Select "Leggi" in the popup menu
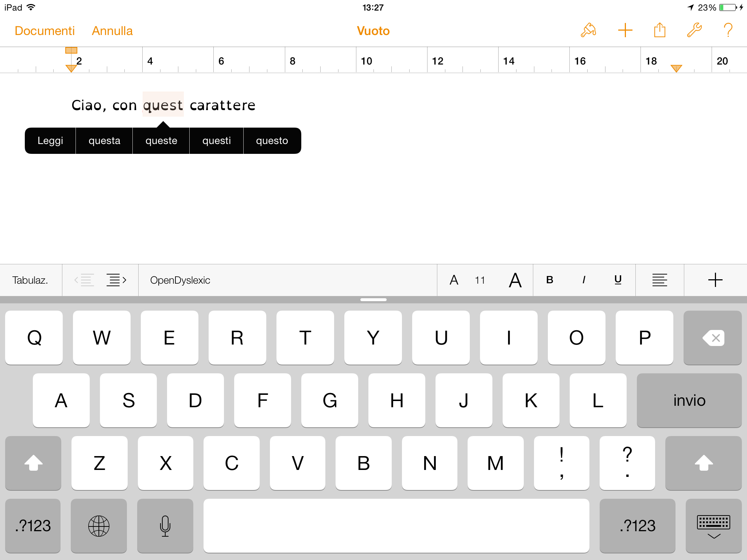The image size is (747, 560). coord(50,141)
